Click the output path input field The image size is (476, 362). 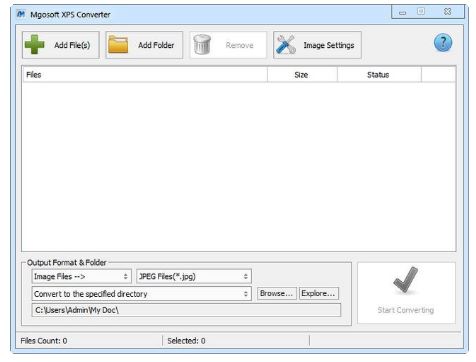(x=186, y=310)
